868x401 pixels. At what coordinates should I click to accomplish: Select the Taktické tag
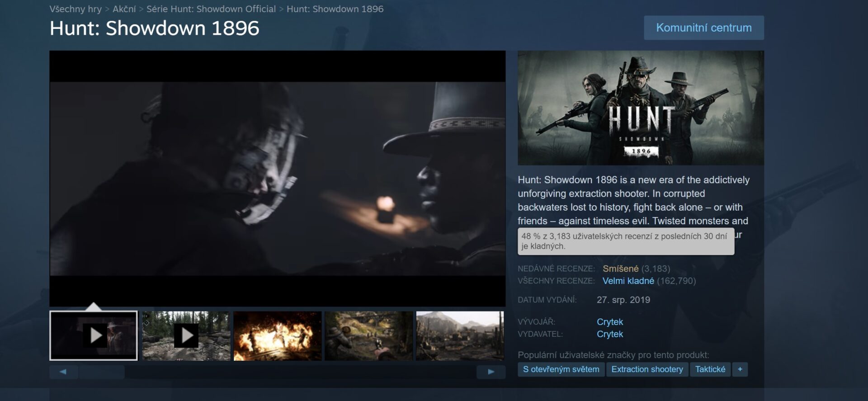point(710,369)
